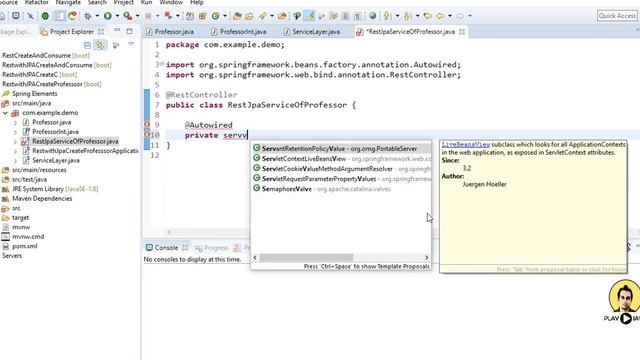Toggle the highlighted perspective layout button
The height and width of the screenshot is (360, 640).
60,16
